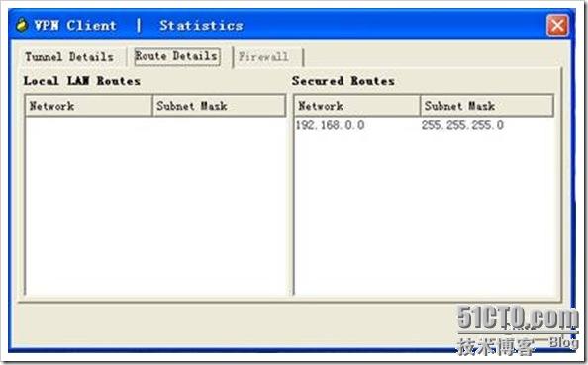The width and height of the screenshot is (588, 365).
Task: Sort Local LAN Routes by Network column
Action: tap(89, 106)
